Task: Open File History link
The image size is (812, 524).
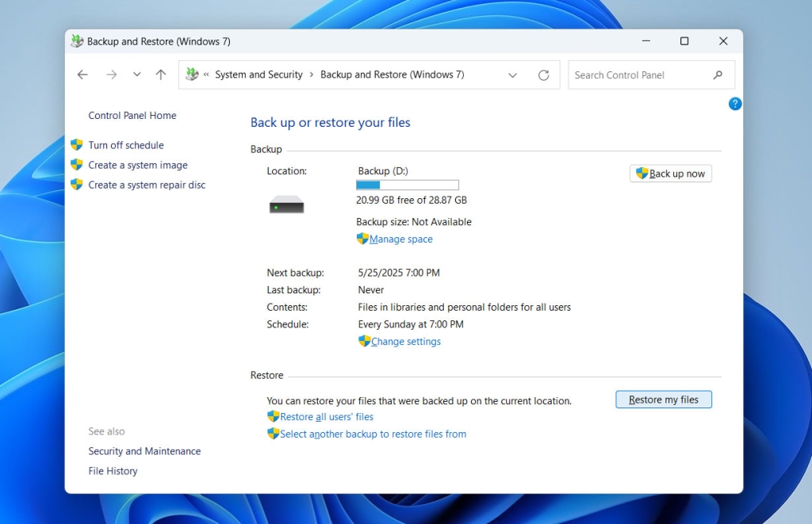Action: 113,471
